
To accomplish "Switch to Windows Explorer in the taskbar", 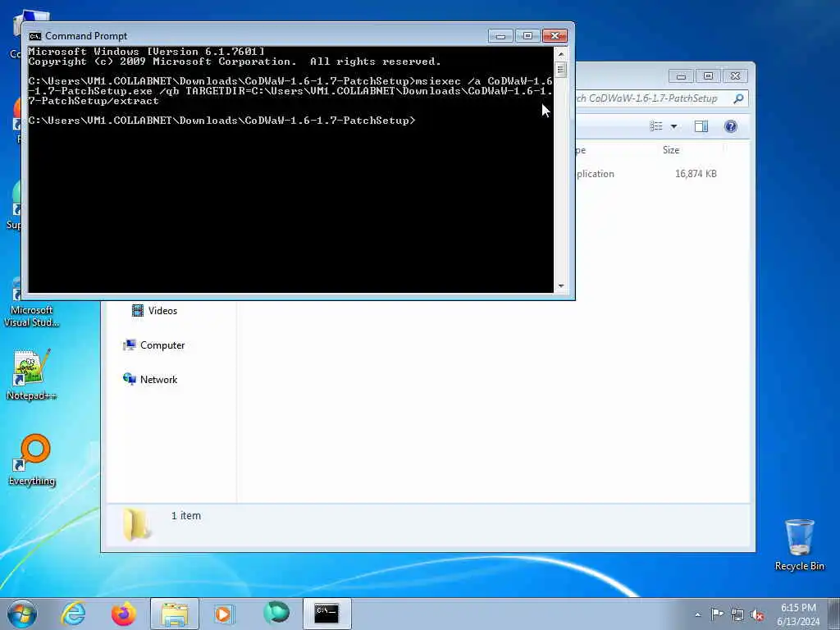I will 175,614.
